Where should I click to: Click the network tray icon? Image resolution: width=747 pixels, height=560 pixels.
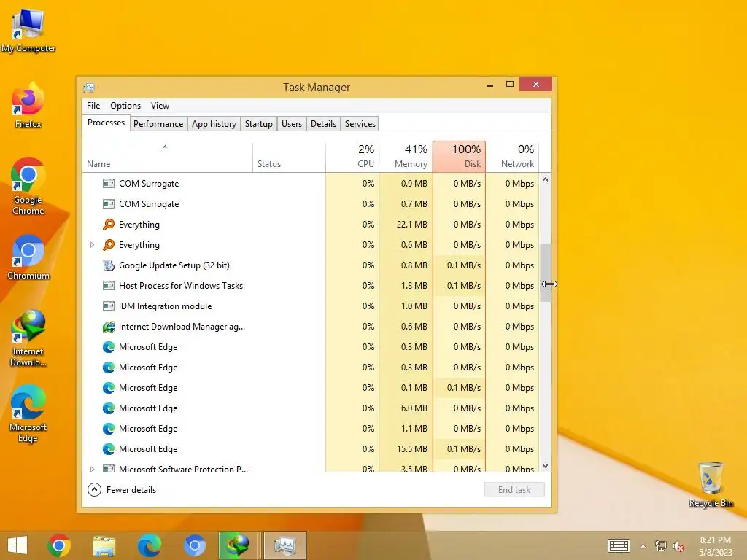[661, 545]
